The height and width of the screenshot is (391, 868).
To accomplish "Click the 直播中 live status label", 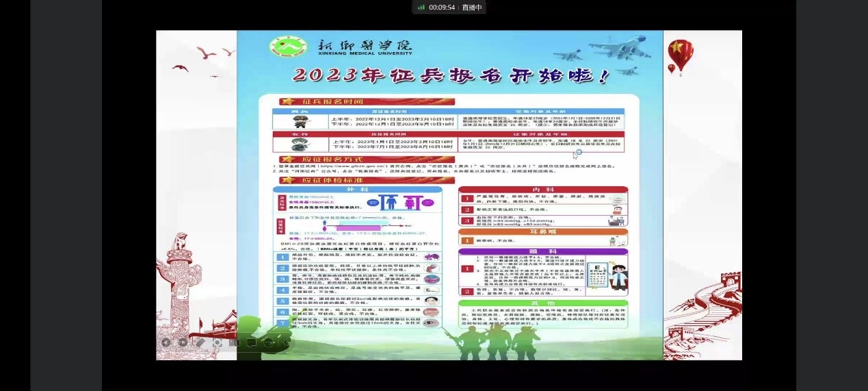I will point(472,8).
